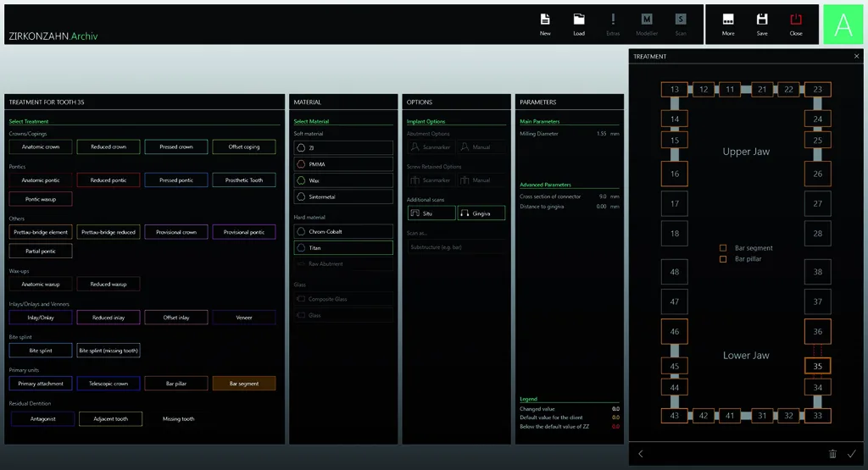Select Bite splint (missing tooth)

(108, 351)
